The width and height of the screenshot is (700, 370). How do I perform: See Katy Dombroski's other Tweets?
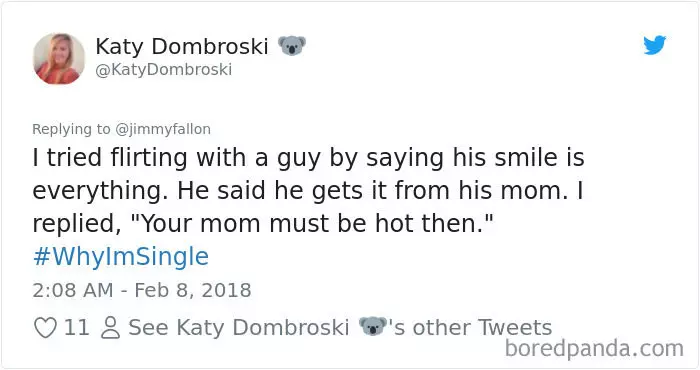tap(340, 328)
